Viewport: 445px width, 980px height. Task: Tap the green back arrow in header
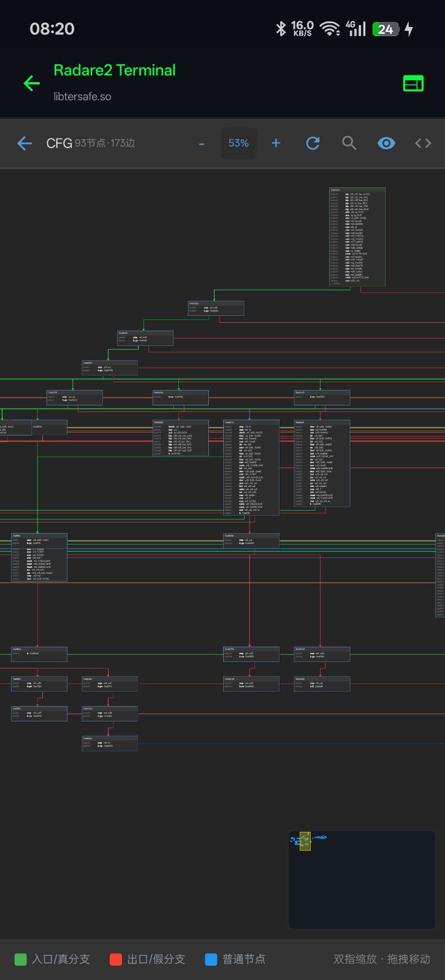(x=31, y=83)
